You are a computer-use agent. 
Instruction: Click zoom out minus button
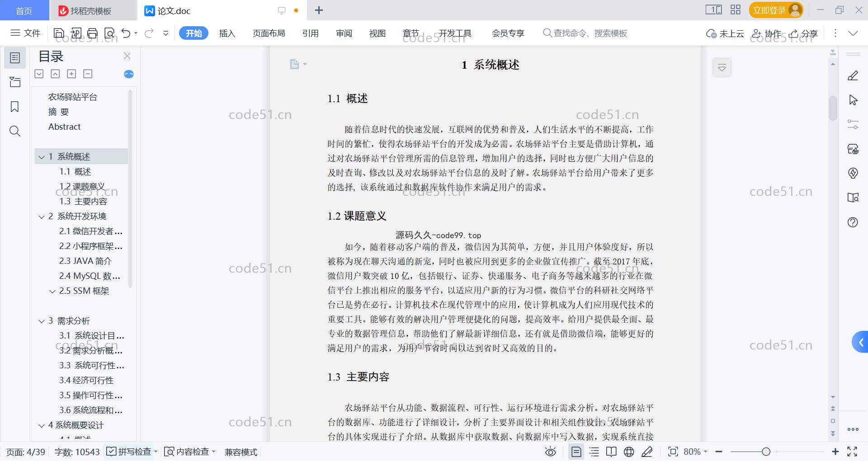(x=719, y=452)
